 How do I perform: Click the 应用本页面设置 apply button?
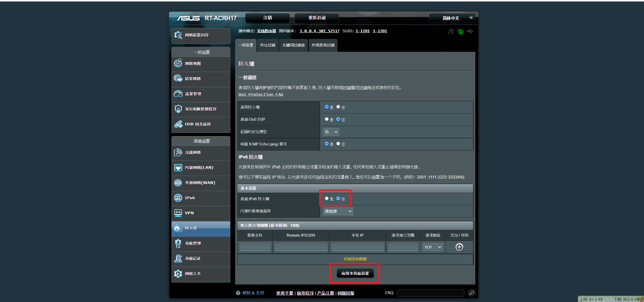[355, 273]
